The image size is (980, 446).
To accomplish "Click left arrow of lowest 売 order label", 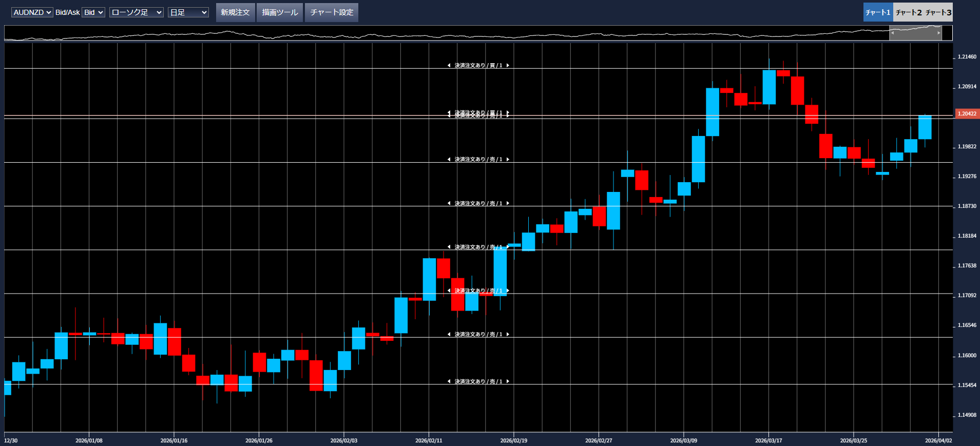I will (x=449, y=382).
